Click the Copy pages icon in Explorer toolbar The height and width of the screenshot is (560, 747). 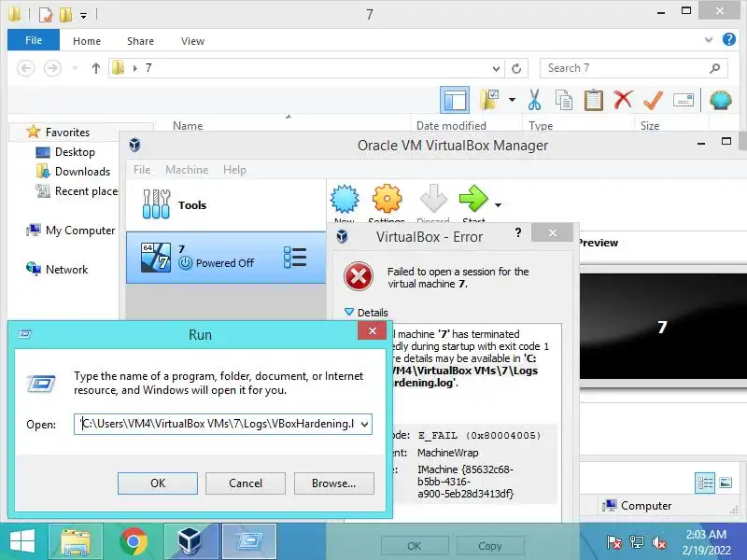pyautogui.click(x=564, y=100)
